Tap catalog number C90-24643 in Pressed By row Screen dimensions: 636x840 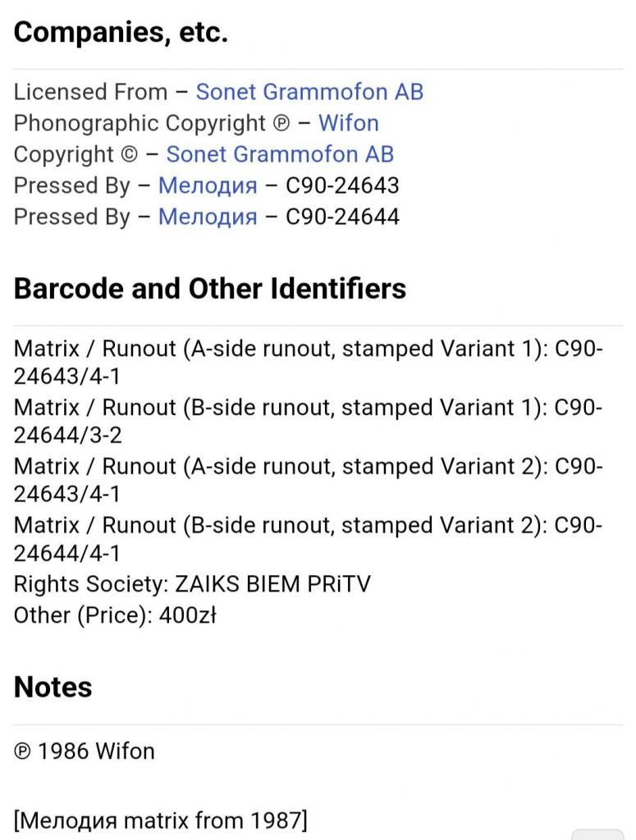(x=342, y=185)
